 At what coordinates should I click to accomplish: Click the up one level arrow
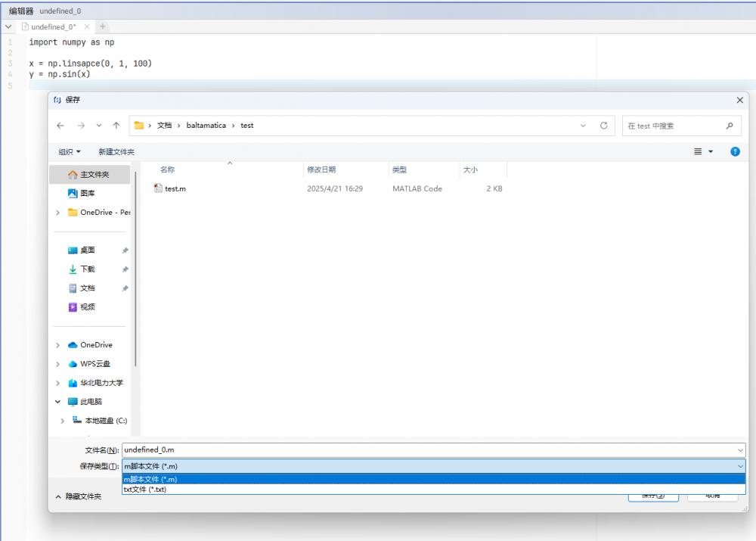click(116, 126)
